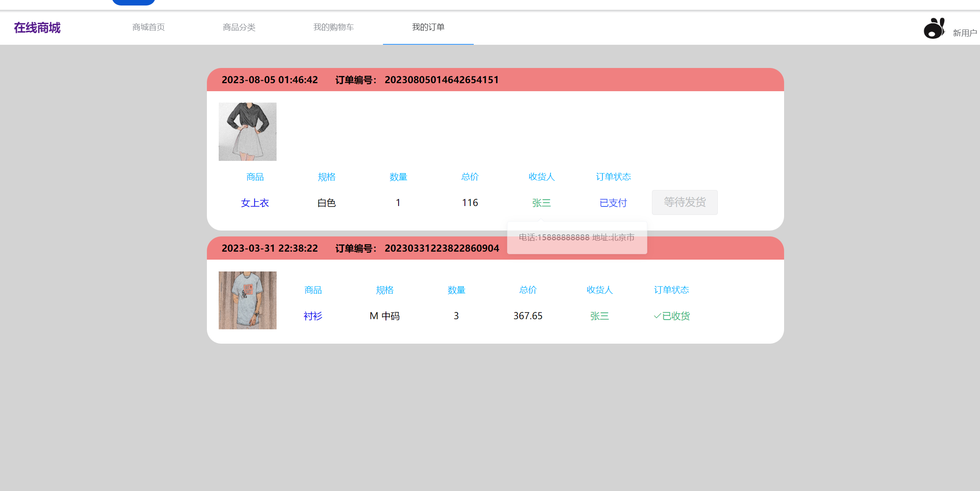This screenshot has width=980, height=491.
Task: Click the checkmark icon beside 已收货
Action: pyautogui.click(x=657, y=316)
